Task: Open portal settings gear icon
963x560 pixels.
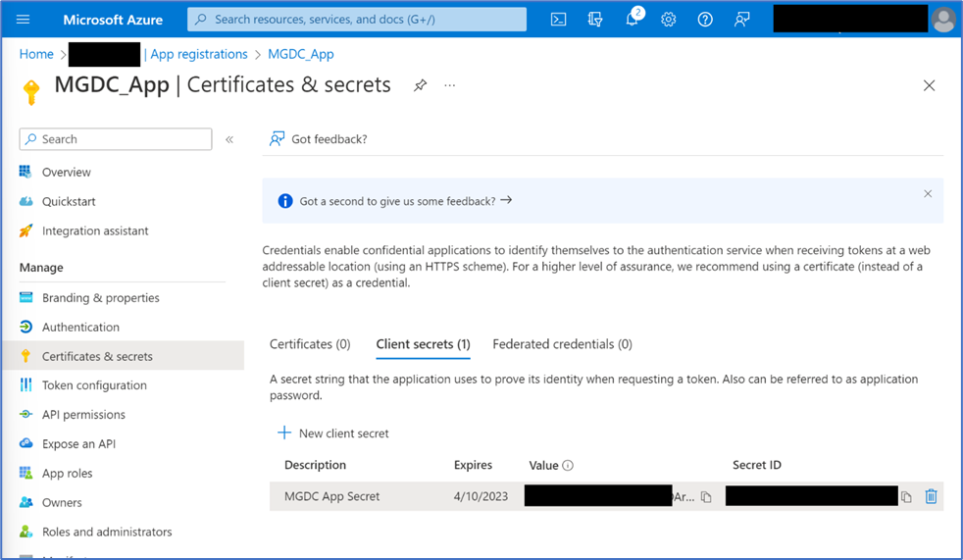Action: pyautogui.click(x=669, y=20)
